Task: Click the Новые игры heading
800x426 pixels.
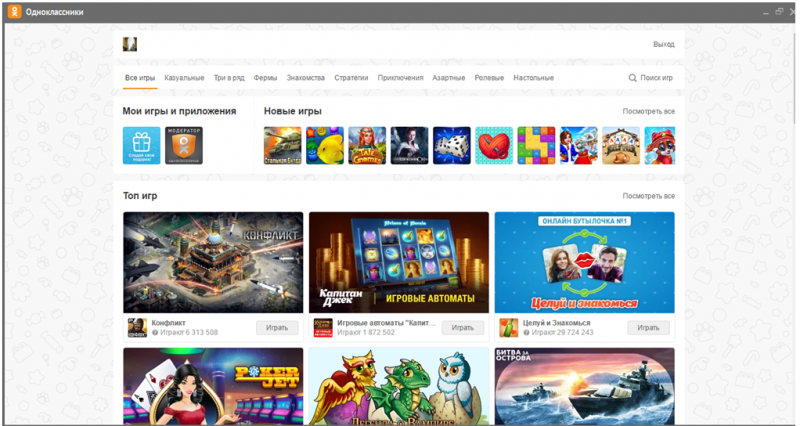Action: [x=293, y=111]
